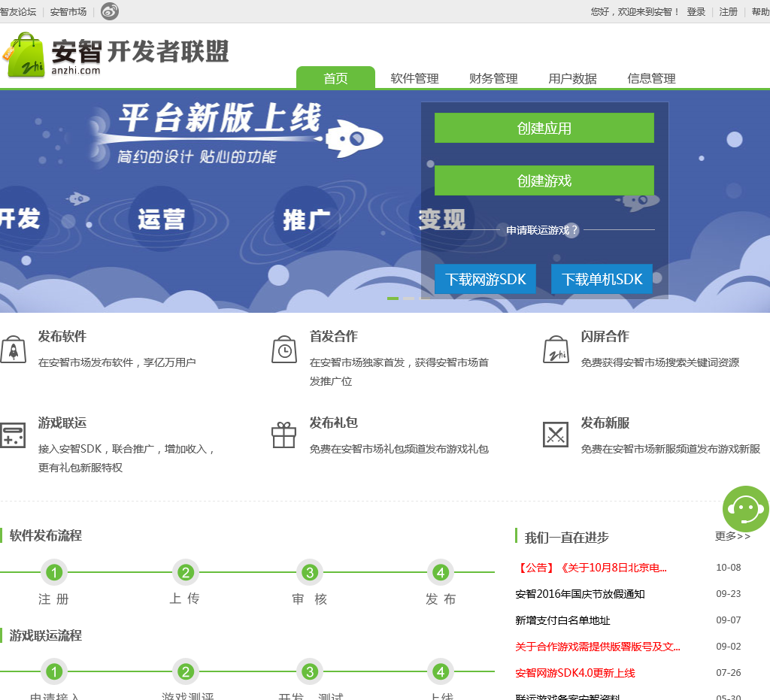This screenshot has height=700, width=770.
Task: Click the 游戏联运 gamepad icon
Action: [x=13, y=435]
